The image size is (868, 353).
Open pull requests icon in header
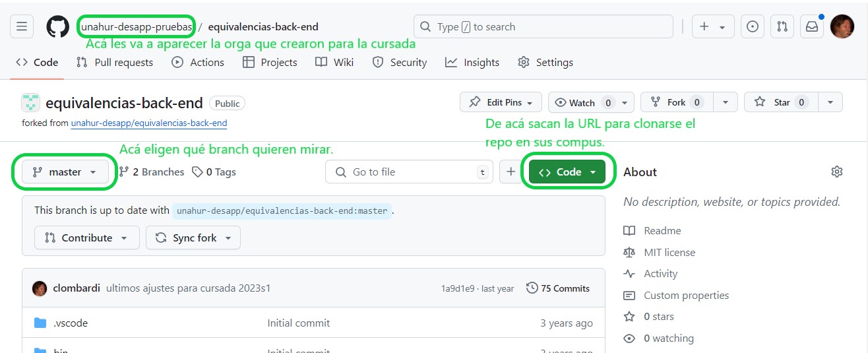(782, 27)
